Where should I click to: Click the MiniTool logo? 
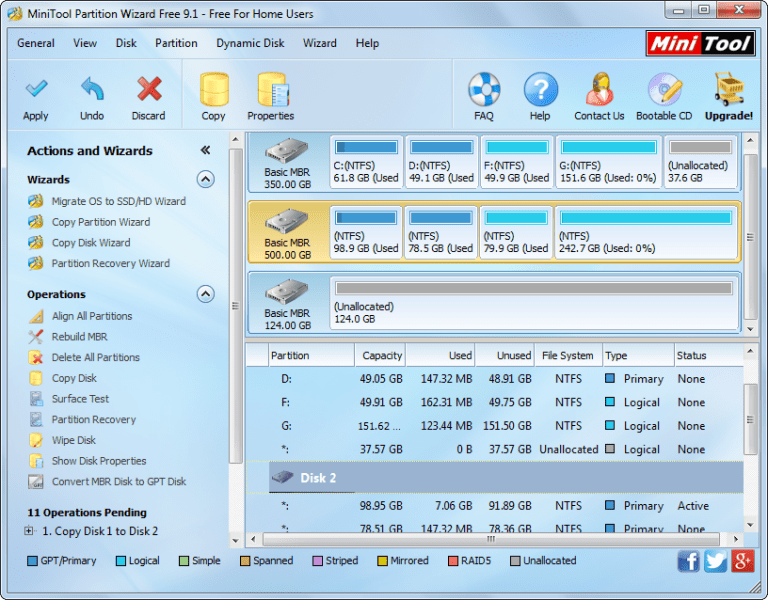700,44
